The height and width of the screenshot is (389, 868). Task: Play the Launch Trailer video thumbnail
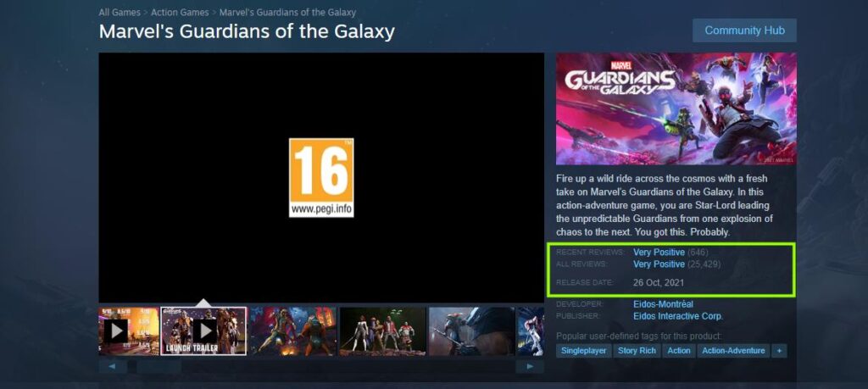coord(203,331)
